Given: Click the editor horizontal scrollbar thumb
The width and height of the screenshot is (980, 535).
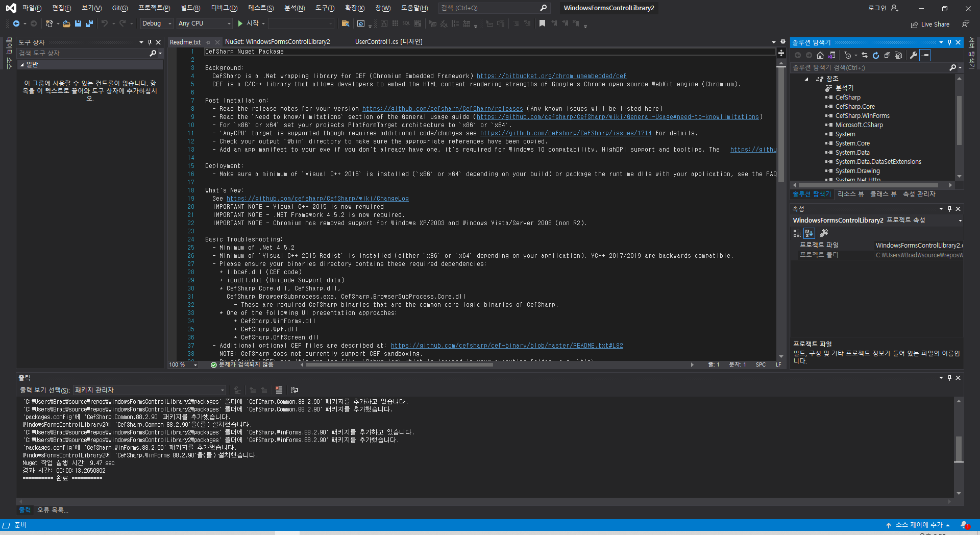Looking at the screenshot, I should [x=399, y=364].
